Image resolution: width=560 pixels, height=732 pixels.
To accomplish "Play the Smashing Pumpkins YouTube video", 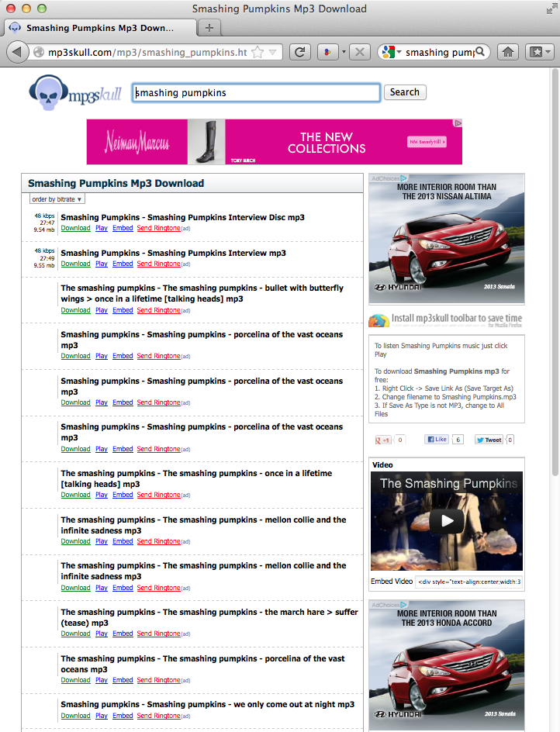I will tap(447, 520).
